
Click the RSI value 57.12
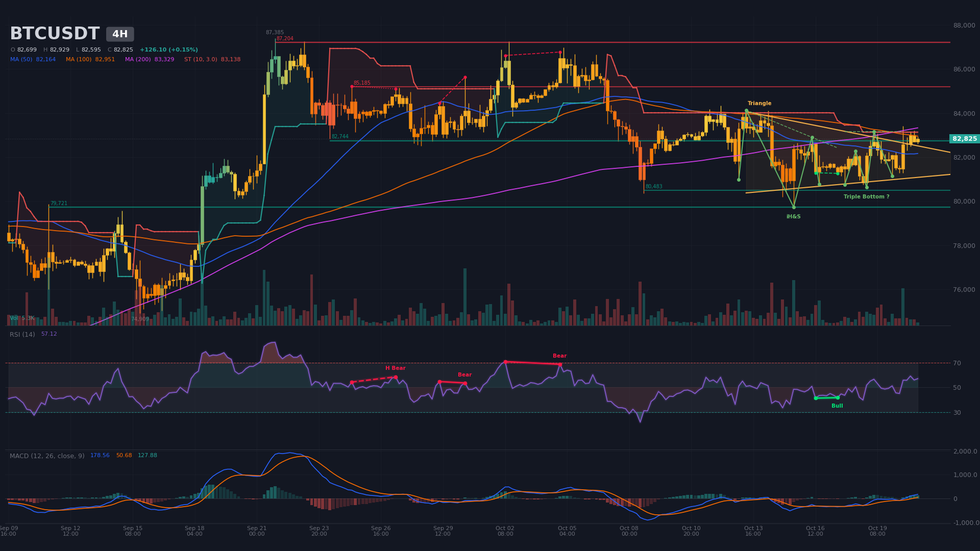tap(49, 334)
